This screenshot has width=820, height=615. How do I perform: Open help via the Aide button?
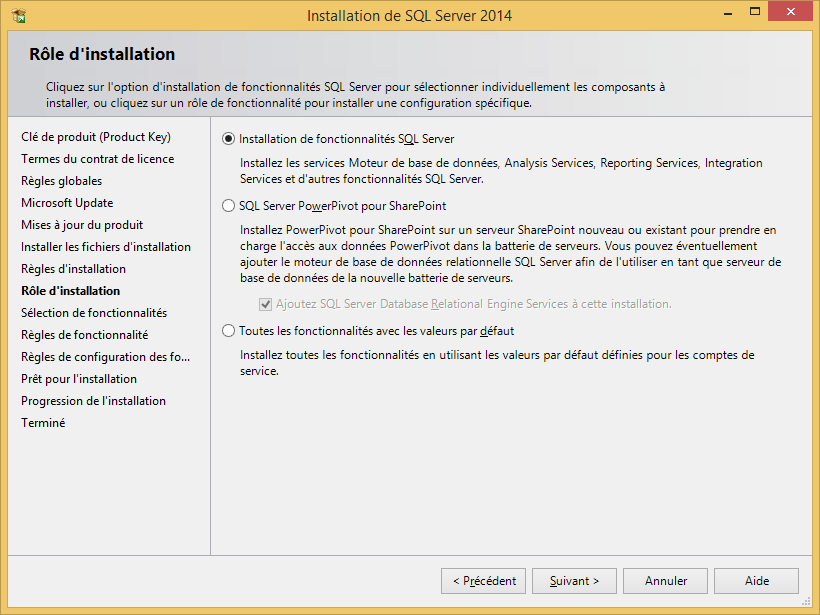click(x=756, y=581)
